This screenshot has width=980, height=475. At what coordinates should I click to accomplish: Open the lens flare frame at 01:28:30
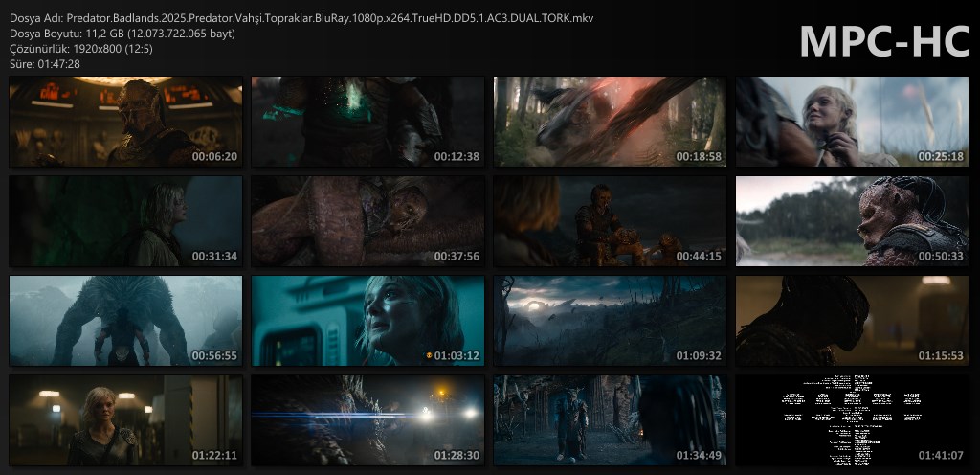coord(367,420)
